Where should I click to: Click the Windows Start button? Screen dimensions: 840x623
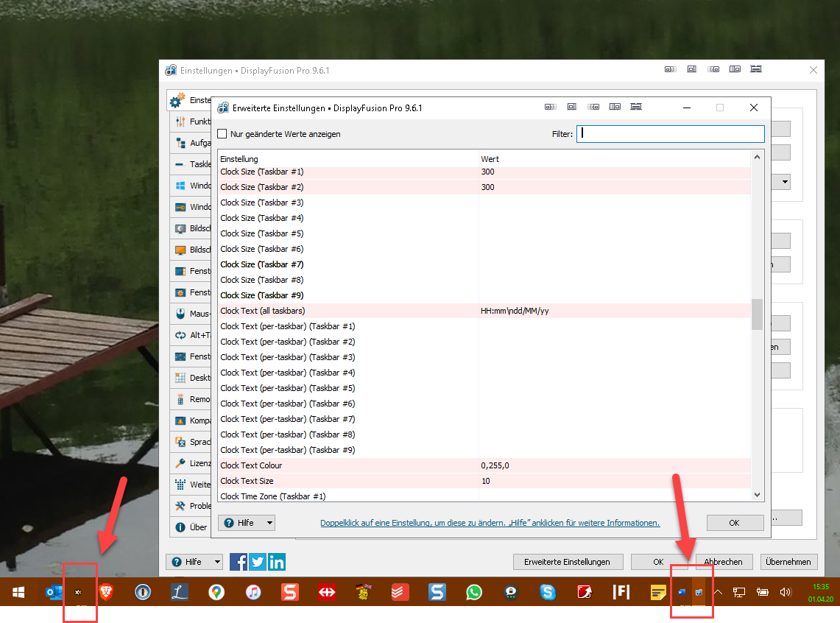click(18, 592)
